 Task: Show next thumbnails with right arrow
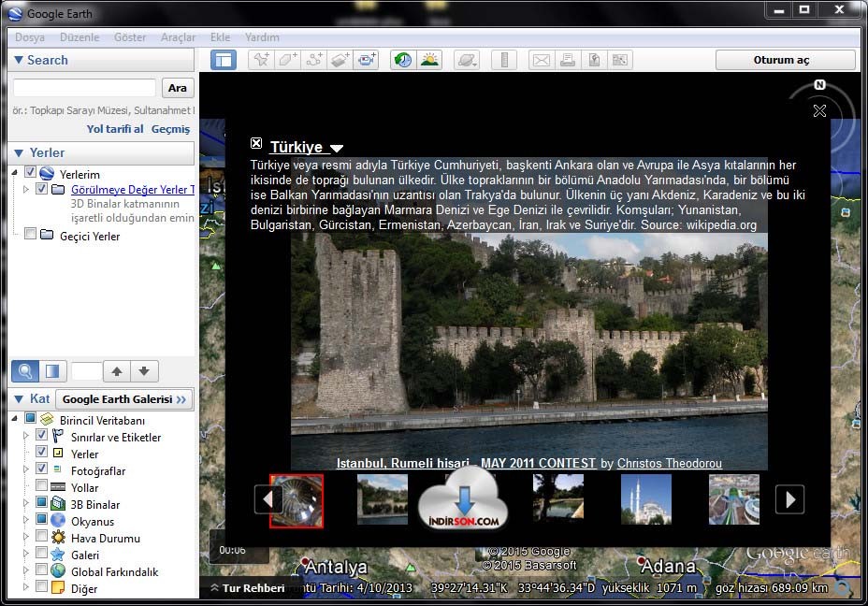(790, 499)
